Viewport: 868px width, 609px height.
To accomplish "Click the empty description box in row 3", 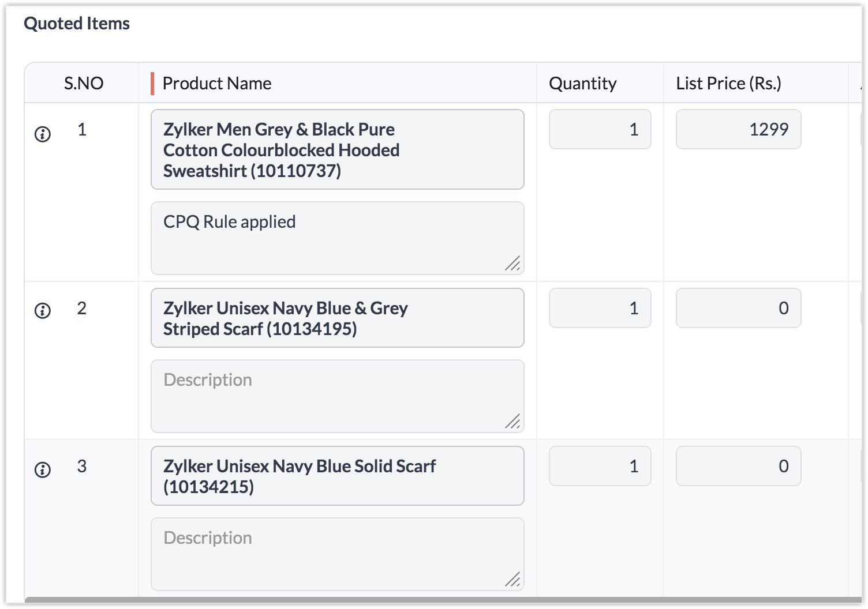I will 337,554.
